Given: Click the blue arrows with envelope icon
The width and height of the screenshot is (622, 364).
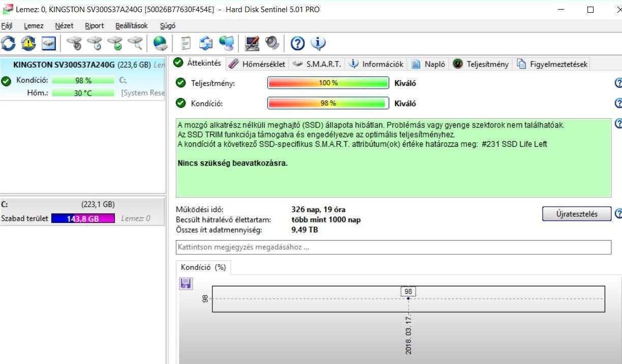Looking at the screenshot, I should pyautogui.click(x=206, y=43).
